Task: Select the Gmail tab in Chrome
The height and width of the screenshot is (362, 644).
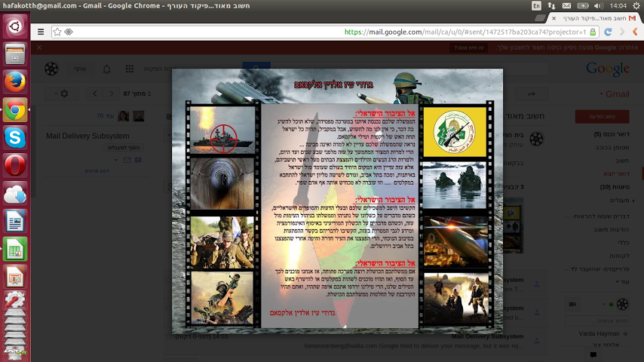Action: tap(595, 19)
